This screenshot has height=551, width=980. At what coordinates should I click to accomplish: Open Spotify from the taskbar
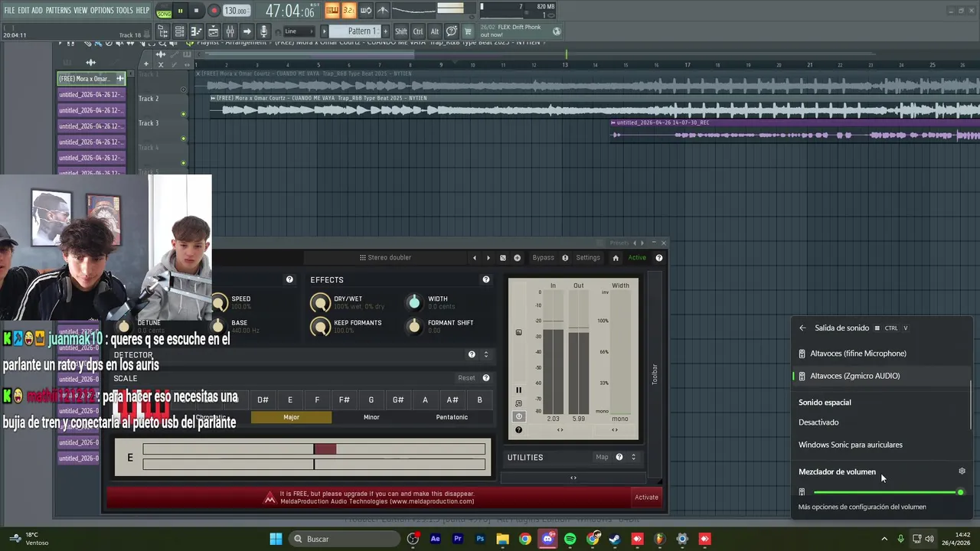click(570, 540)
